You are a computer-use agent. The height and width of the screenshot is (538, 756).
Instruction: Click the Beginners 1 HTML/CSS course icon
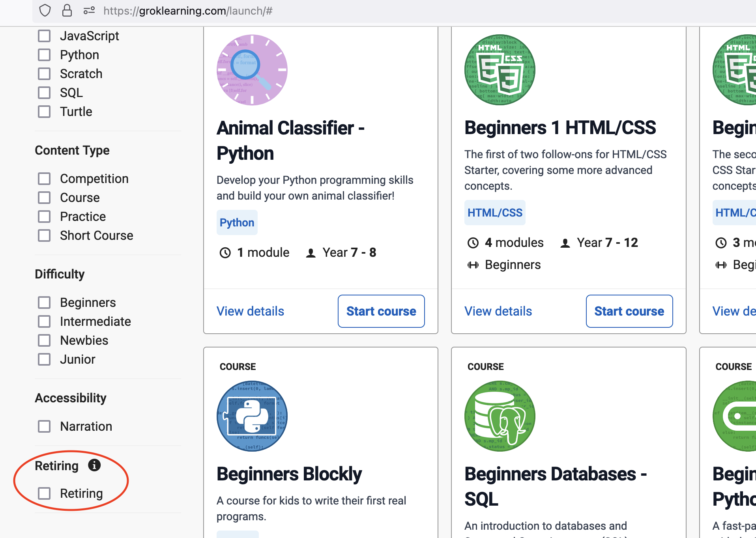[x=500, y=70]
